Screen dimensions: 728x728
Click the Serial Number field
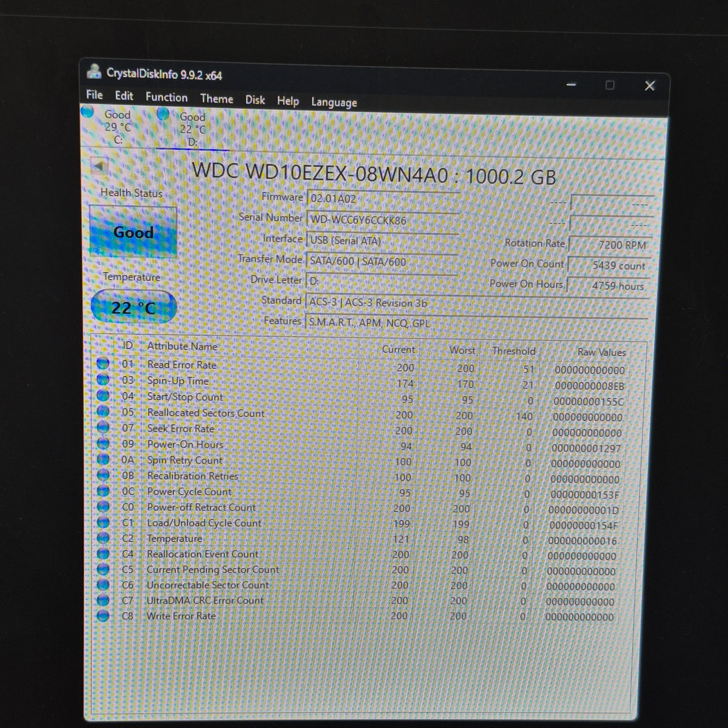tap(383, 220)
